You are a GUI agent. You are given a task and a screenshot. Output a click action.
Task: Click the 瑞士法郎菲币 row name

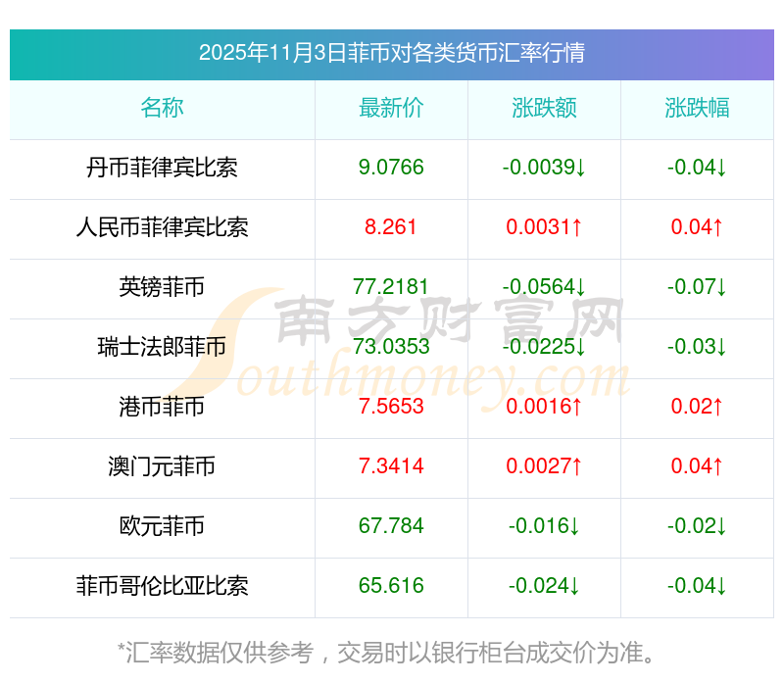click(x=162, y=347)
